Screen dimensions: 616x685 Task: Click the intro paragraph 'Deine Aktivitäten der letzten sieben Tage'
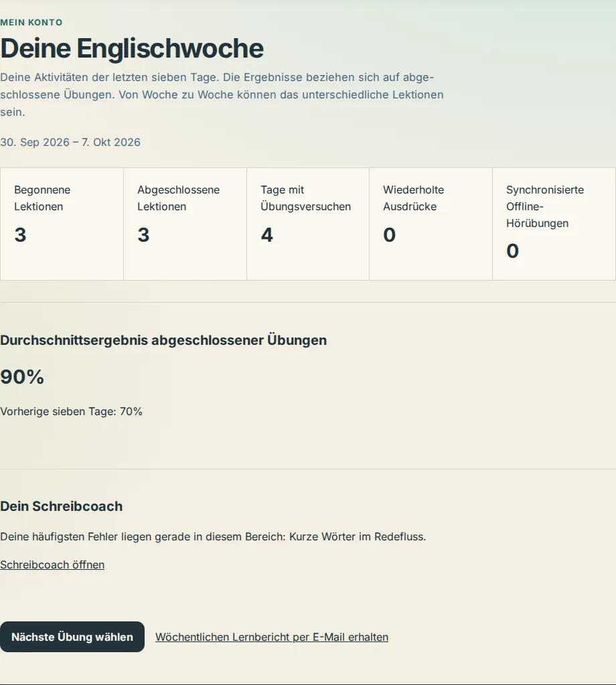(222, 94)
